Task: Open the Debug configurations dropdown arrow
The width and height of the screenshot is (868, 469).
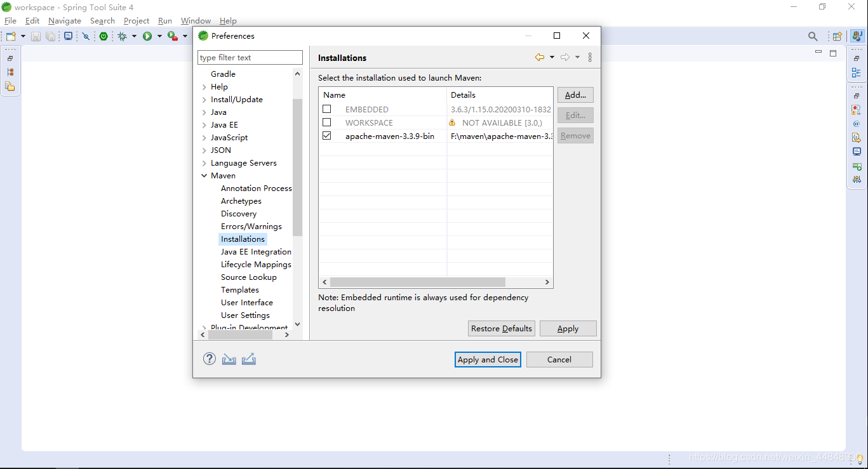Action: coord(134,36)
